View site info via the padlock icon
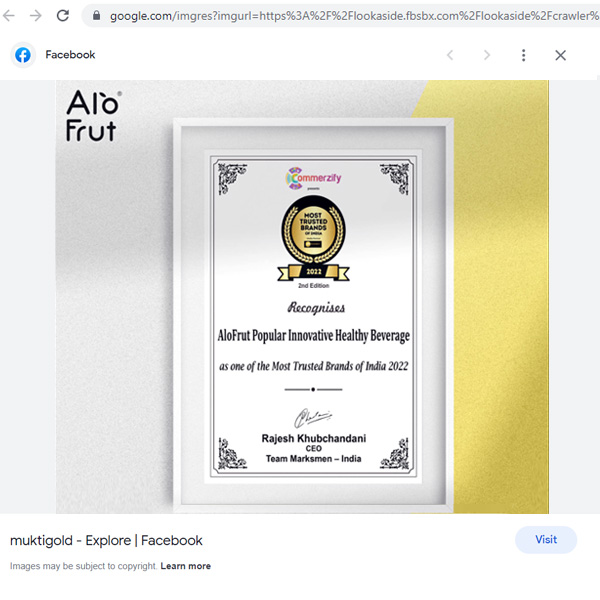This screenshot has height=600, width=600. [96, 16]
